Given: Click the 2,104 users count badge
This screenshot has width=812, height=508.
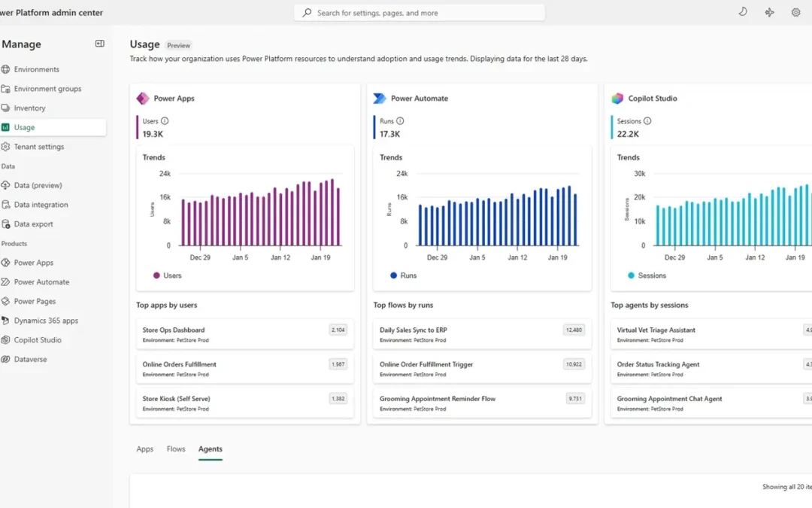Looking at the screenshot, I should [338, 330].
